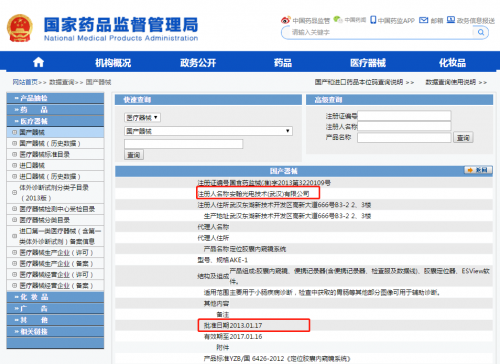Select 医疗器械经营企业(备案) in sidebar

[55, 286]
